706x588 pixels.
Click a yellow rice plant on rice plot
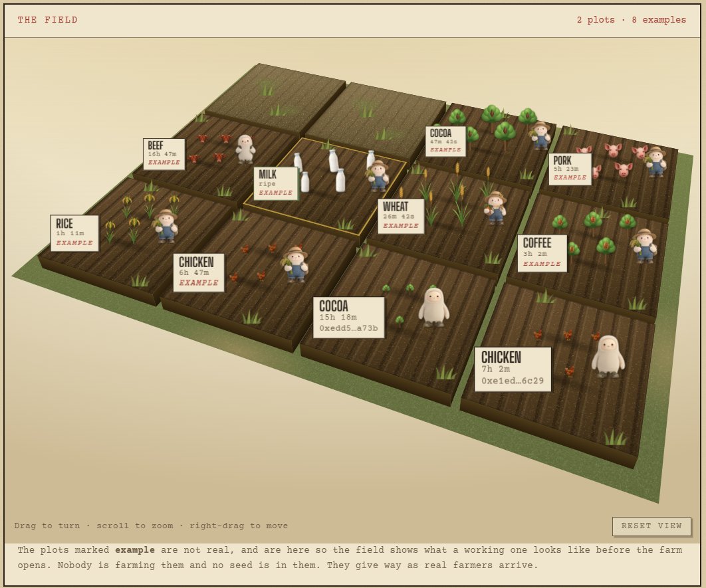pyautogui.click(x=134, y=231)
